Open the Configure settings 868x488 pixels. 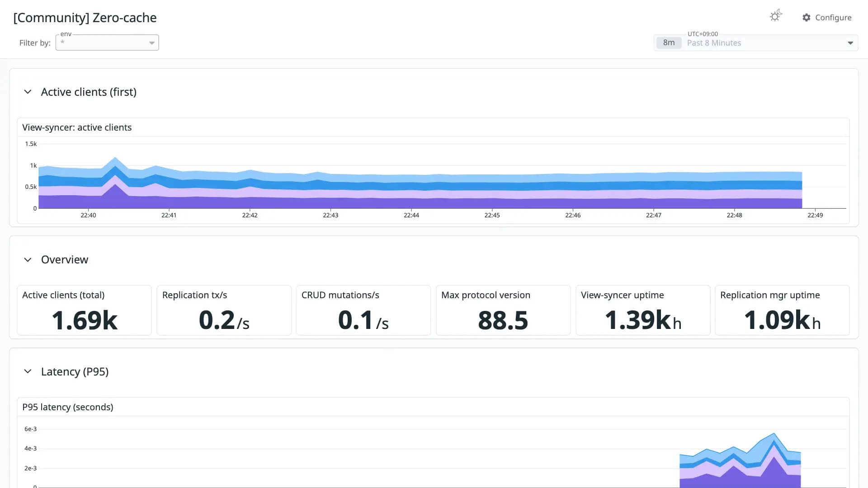(827, 18)
